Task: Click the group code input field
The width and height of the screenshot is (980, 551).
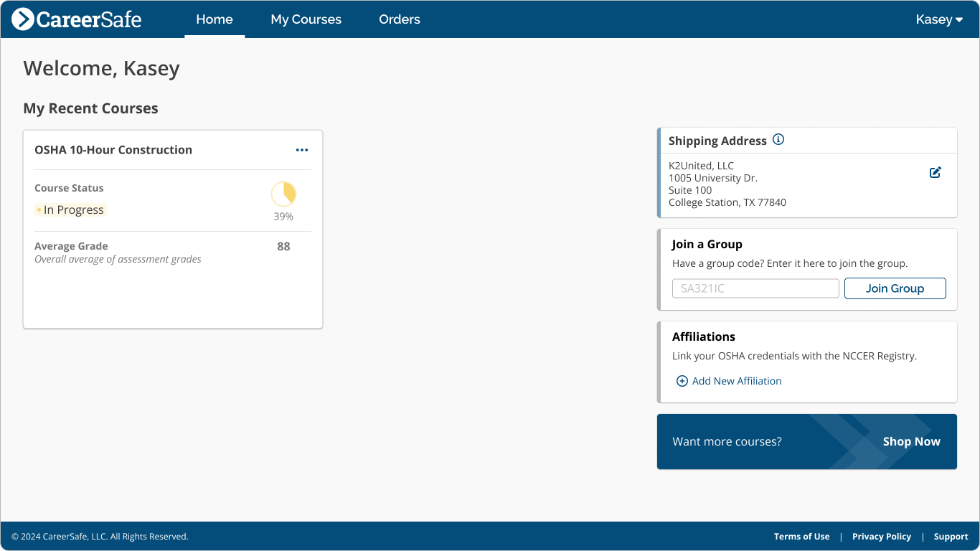Action: (x=755, y=288)
